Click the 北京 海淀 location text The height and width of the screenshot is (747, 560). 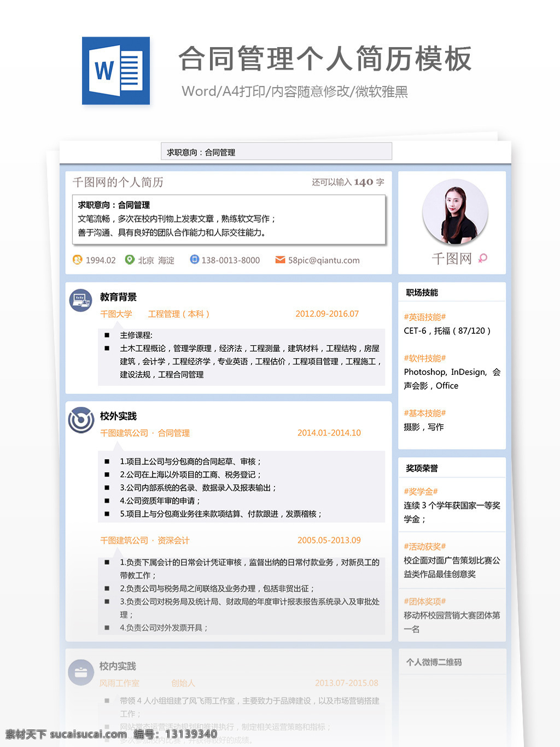[x=156, y=260]
